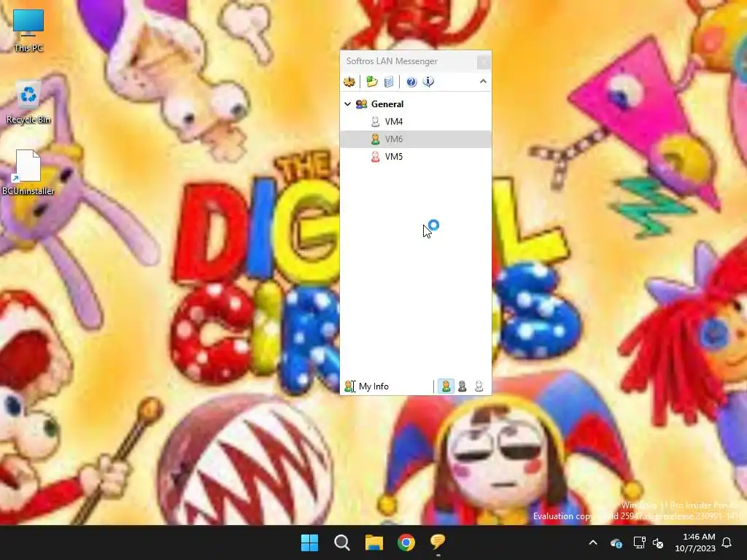Click the green user icon beside VM6

[376, 139]
